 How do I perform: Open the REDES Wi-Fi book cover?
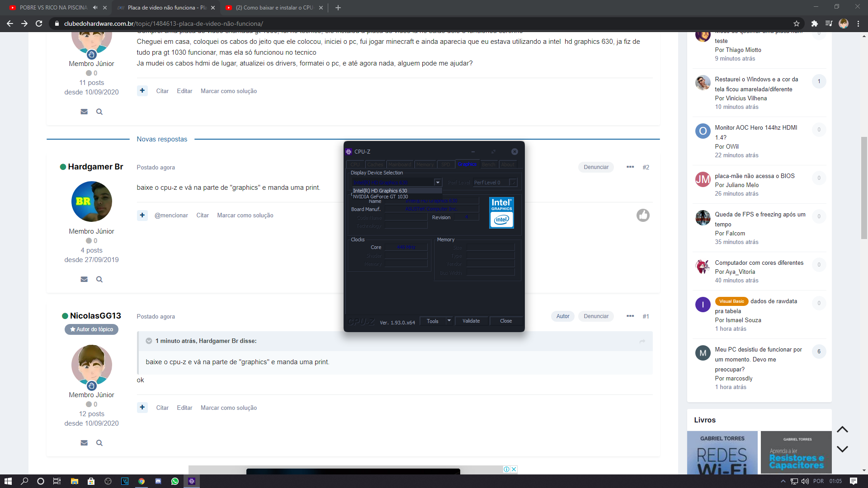click(x=722, y=453)
